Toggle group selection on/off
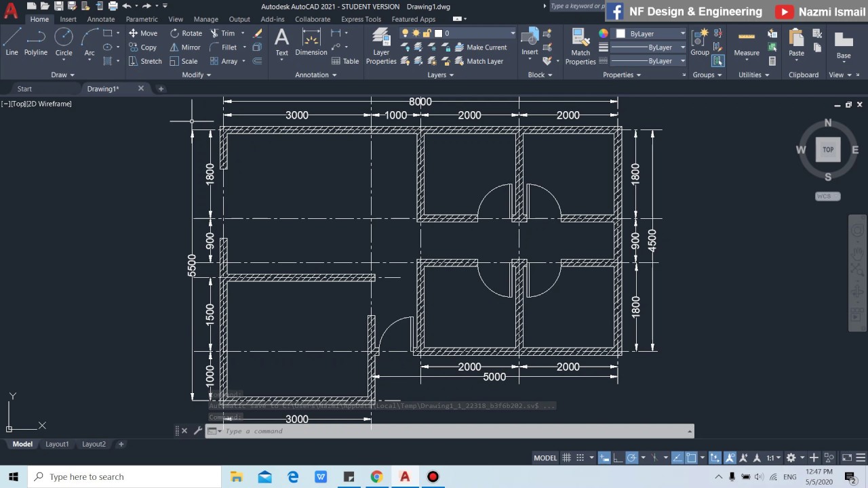Viewport: 868px width, 488px height. 718,61
